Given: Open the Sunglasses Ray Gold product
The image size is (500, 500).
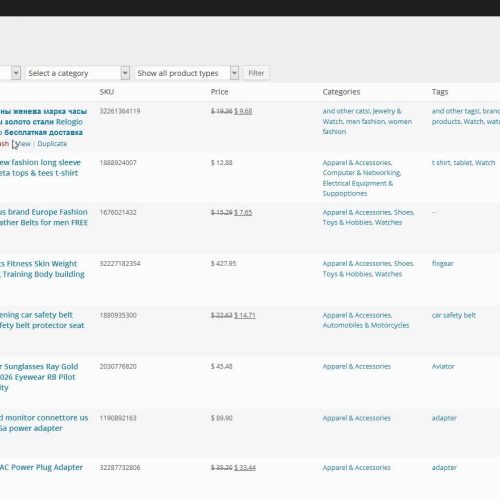Looking at the screenshot, I should pos(39,377).
